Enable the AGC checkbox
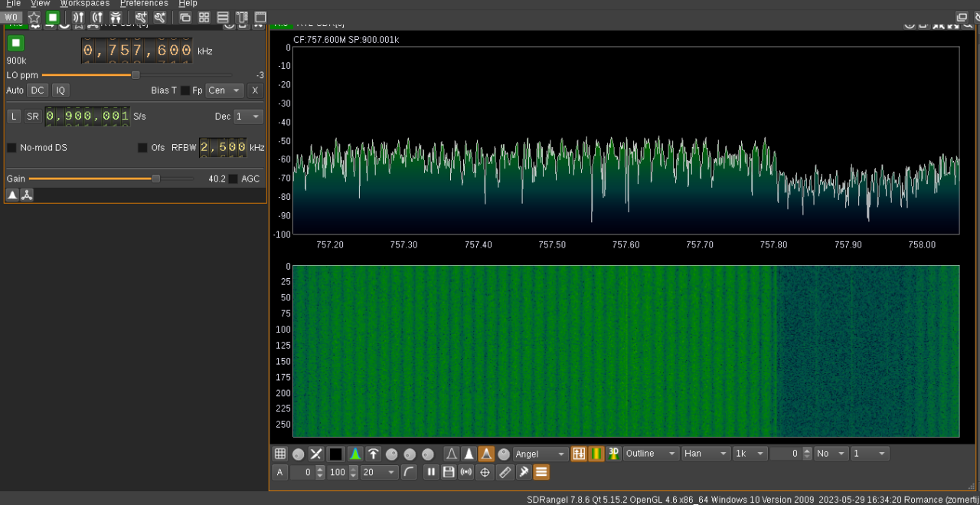The height and width of the screenshot is (505, 980). 234,179
